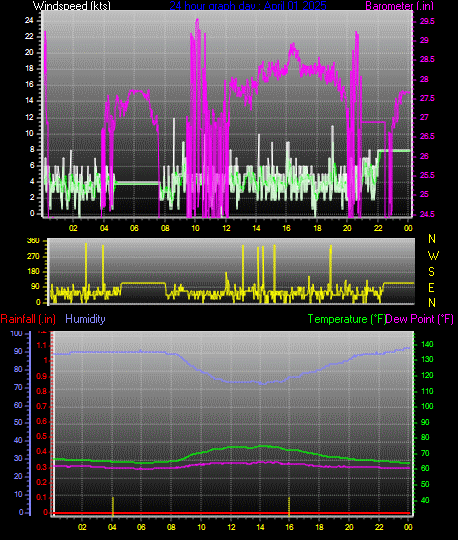The height and width of the screenshot is (540, 458).
Task: Click hour 06 under the temperature graph
Action: [x=141, y=527]
